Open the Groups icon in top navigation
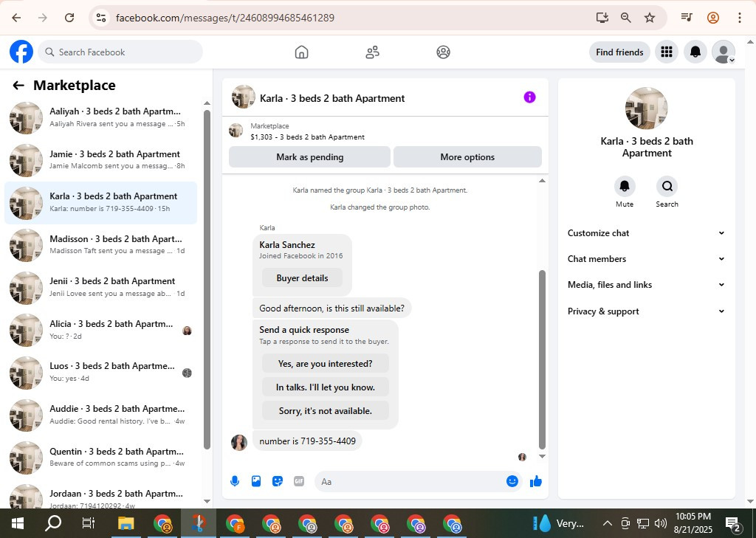The width and height of the screenshot is (756, 538). (443, 52)
